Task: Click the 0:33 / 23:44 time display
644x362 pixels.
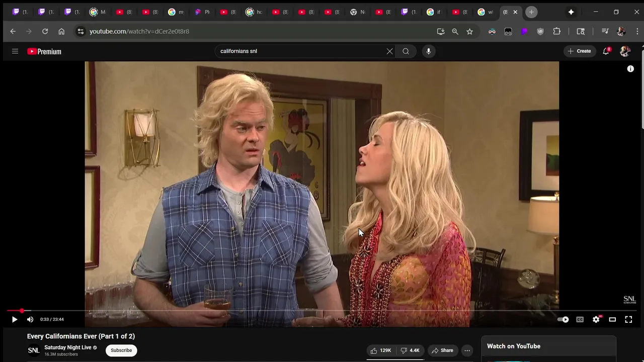Action: point(52,319)
